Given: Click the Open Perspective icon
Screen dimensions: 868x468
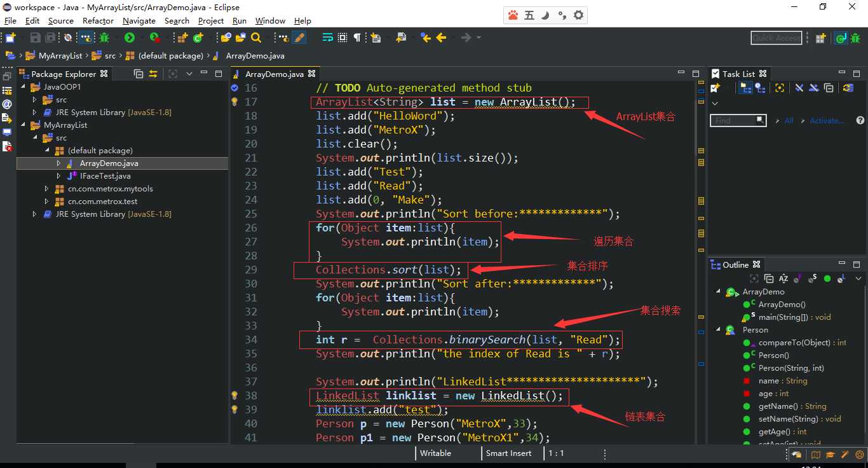Looking at the screenshot, I should [x=820, y=38].
